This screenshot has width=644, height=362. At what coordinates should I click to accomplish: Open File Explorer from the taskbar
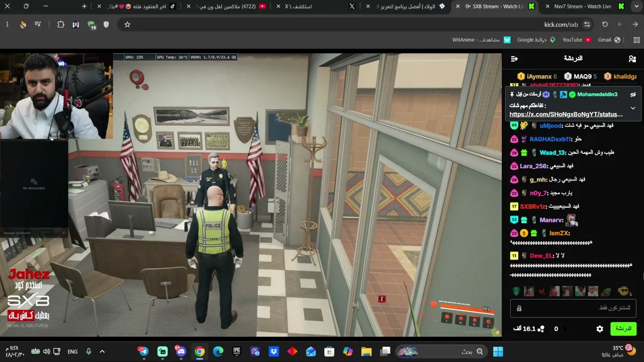[366, 351]
